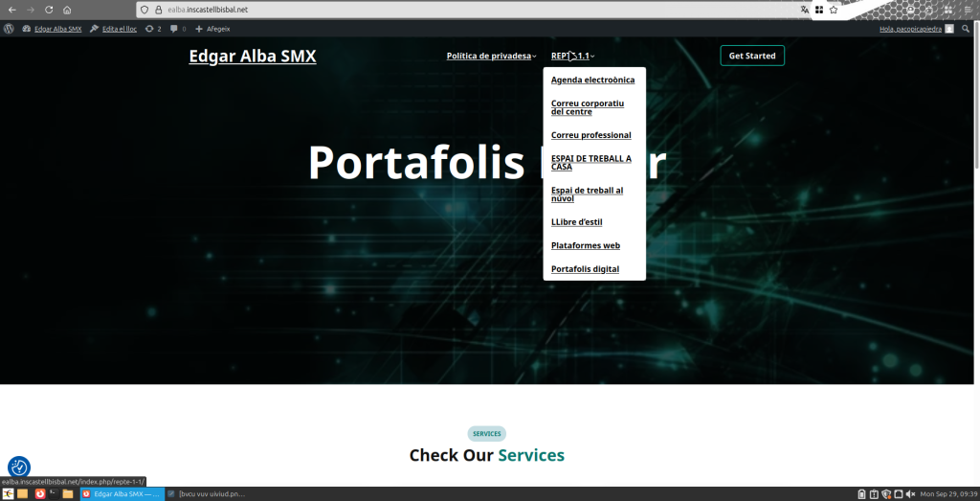Open the Edgar Alba SMX site title link
The width and height of the screenshot is (980, 501).
coord(253,56)
